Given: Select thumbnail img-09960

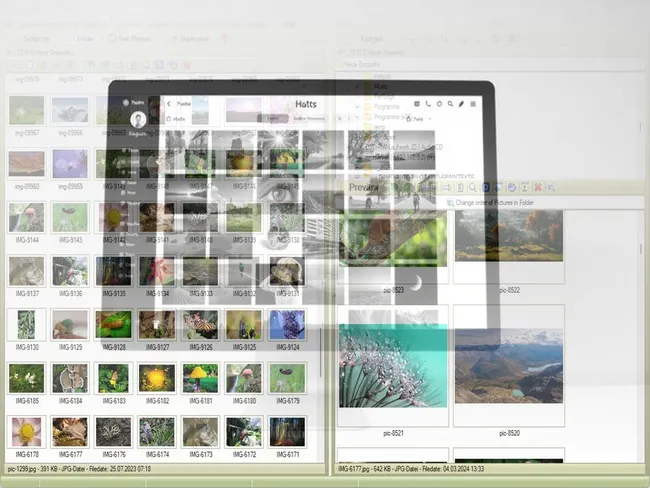Looking at the screenshot, I should (x=27, y=164).
